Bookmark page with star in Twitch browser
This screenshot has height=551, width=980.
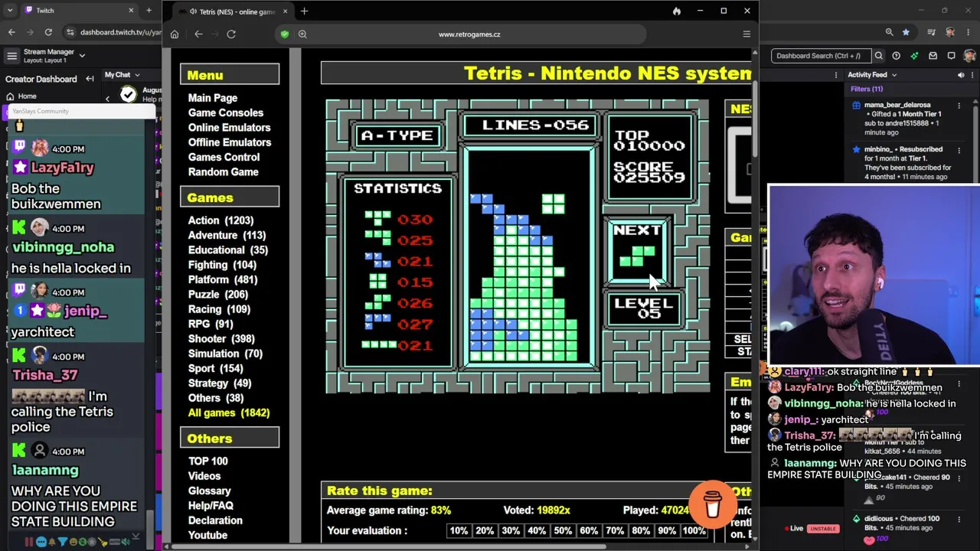pos(906,32)
